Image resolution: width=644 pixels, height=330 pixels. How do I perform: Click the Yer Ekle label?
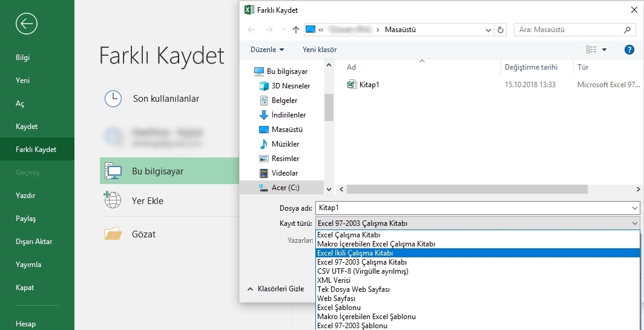tap(148, 201)
